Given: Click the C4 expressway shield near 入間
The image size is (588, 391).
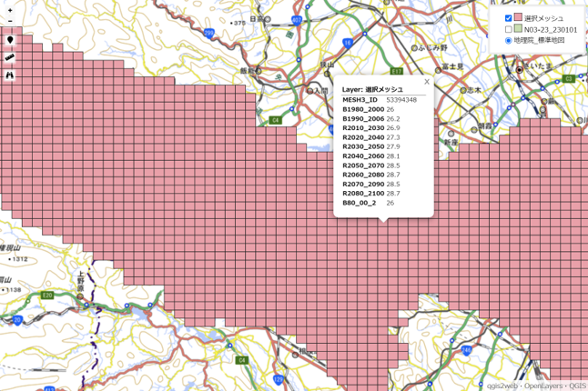Looking at the screenshot, I should [x=276, y=119].
